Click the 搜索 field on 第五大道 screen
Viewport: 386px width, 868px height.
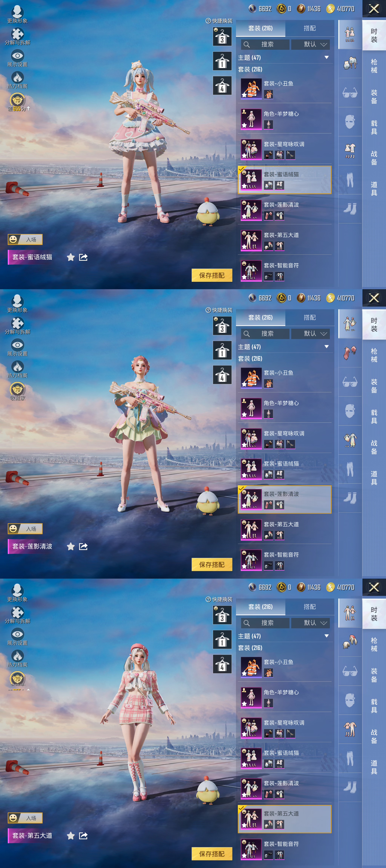tap(265, 623)
